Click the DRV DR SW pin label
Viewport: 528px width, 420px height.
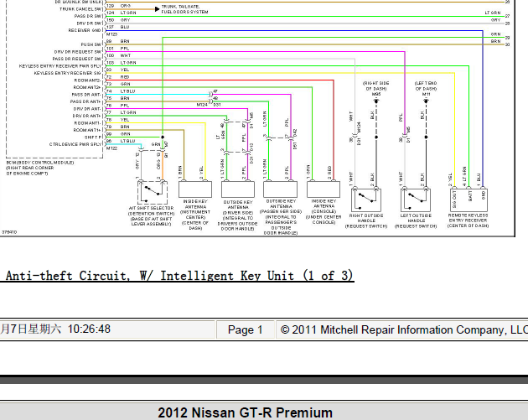pyautogui.click(x=89, y=23)
